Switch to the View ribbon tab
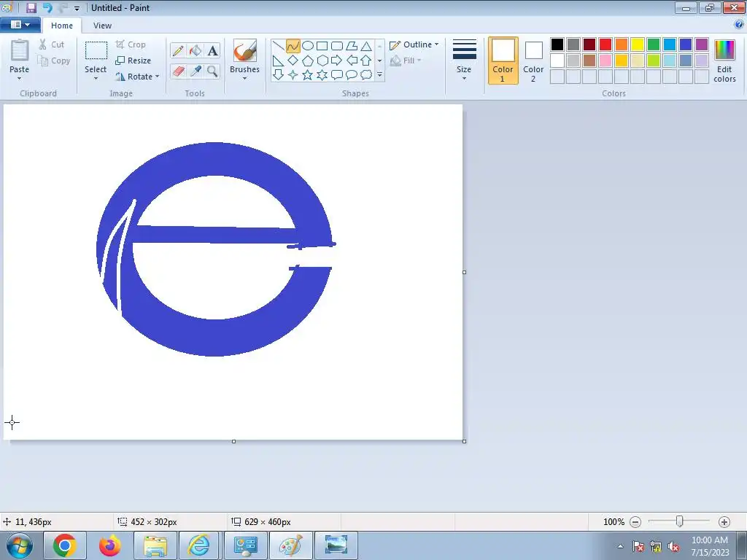The image size is (747, 560). click(x=102, y=26)
